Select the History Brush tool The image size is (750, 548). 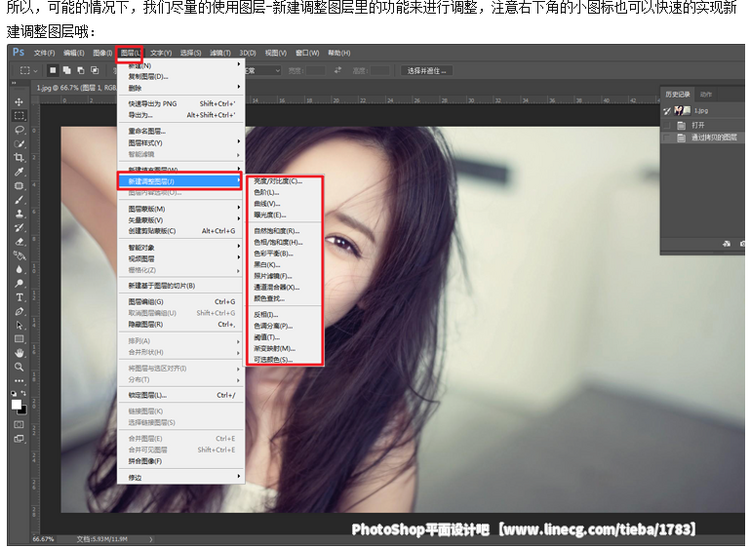(19, 228)
